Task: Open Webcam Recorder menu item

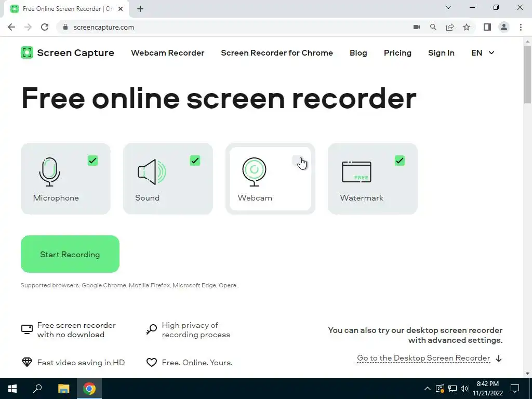Action: click(168, 53)
